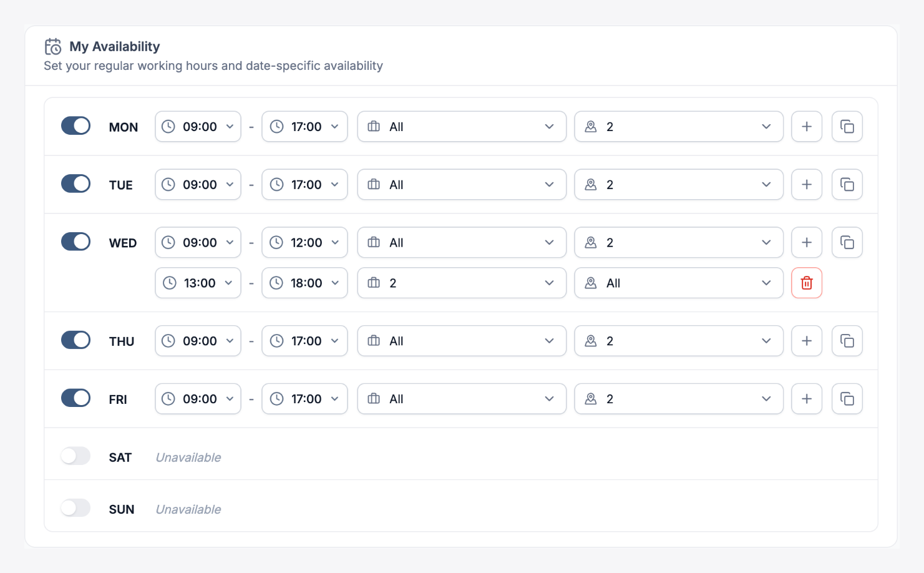The width and height of the screenshot is (924, 573).
Task: Open Tuesday location dropdown
Action: coord(679,185)
